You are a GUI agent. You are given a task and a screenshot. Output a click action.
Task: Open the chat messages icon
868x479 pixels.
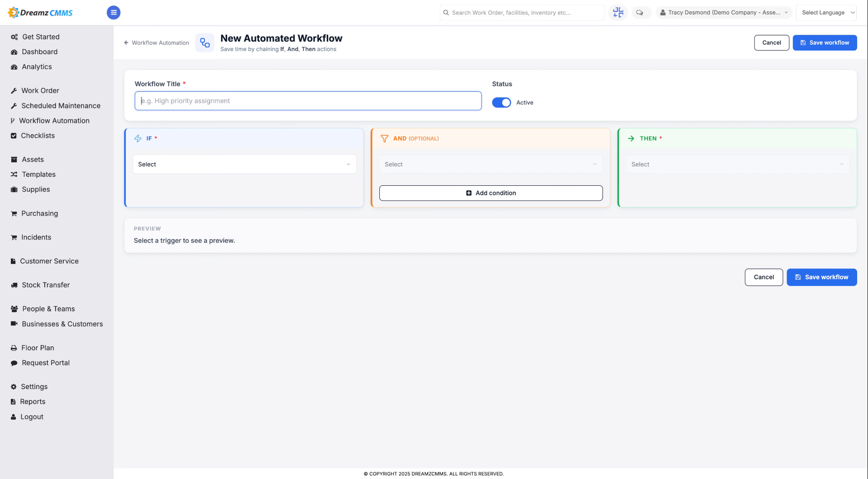coord(640,13)
